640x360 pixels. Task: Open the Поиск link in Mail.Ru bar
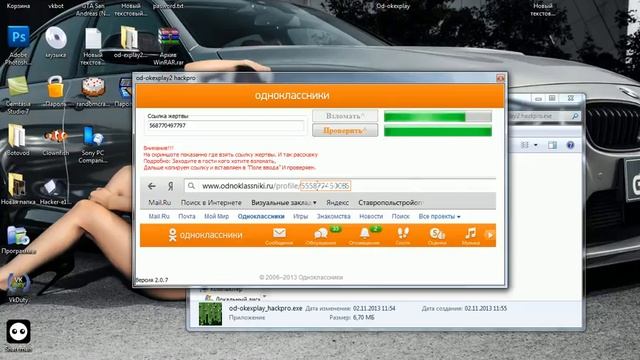tap(400, 216)
